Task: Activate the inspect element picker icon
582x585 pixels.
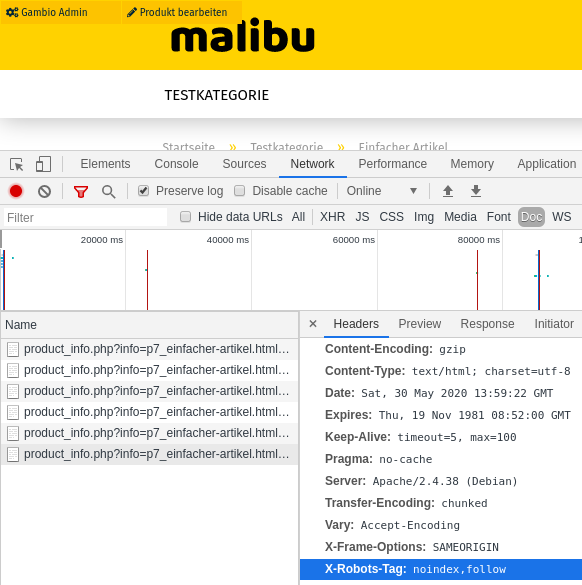Action: coord(17,164)
